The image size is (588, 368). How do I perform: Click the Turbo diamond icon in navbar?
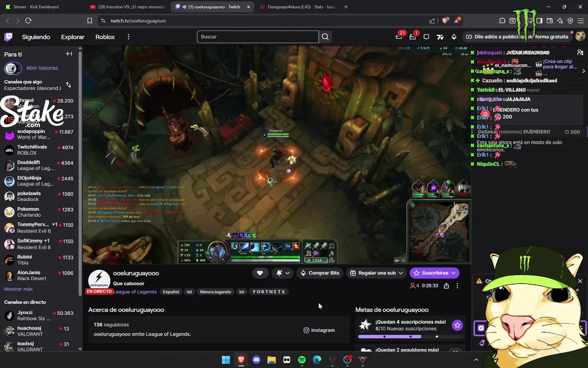tap(454, 37)
